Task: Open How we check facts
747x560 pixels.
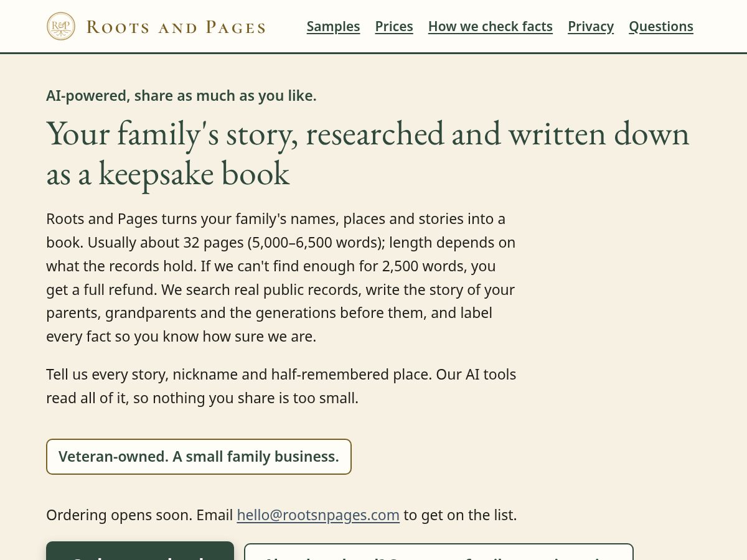Action: point(491,26)
